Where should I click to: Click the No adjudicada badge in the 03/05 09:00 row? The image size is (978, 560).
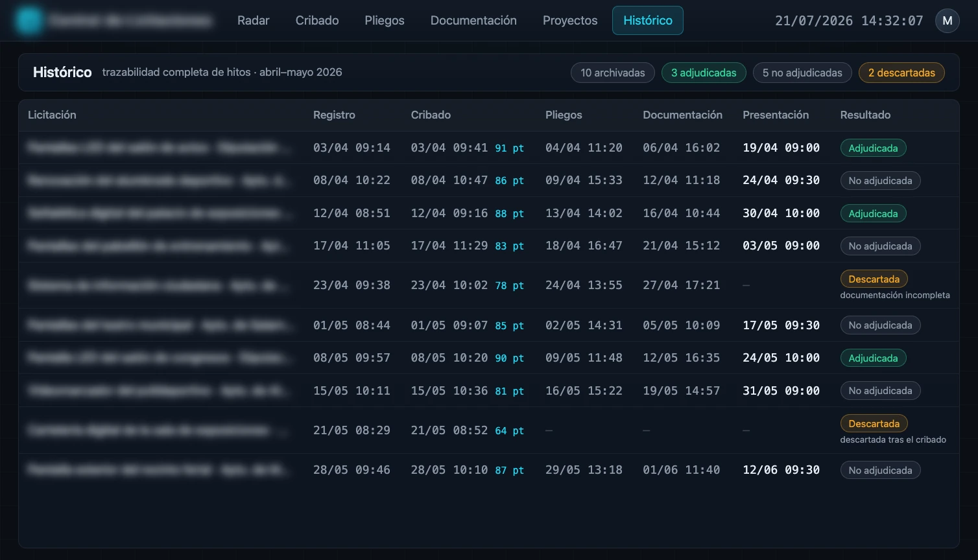click(x=880, y=246)
